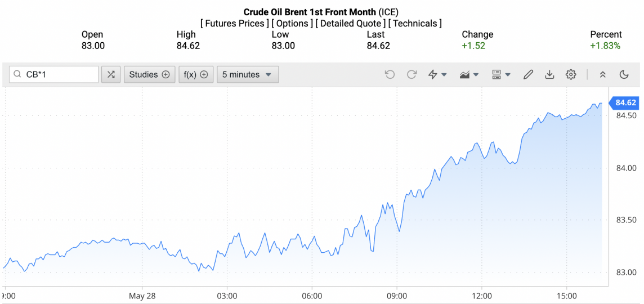644x304 pixels.
Task: Toggle dark mode moon icon
Action: coord(624,74)
